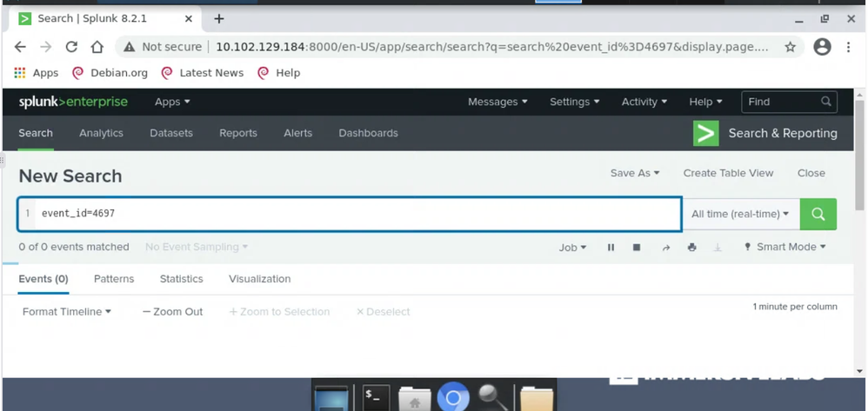The height and width of the screenshot is (411, 868).
Task: Click the Zoom Out timeline button
Action: [x=172, y=312]
